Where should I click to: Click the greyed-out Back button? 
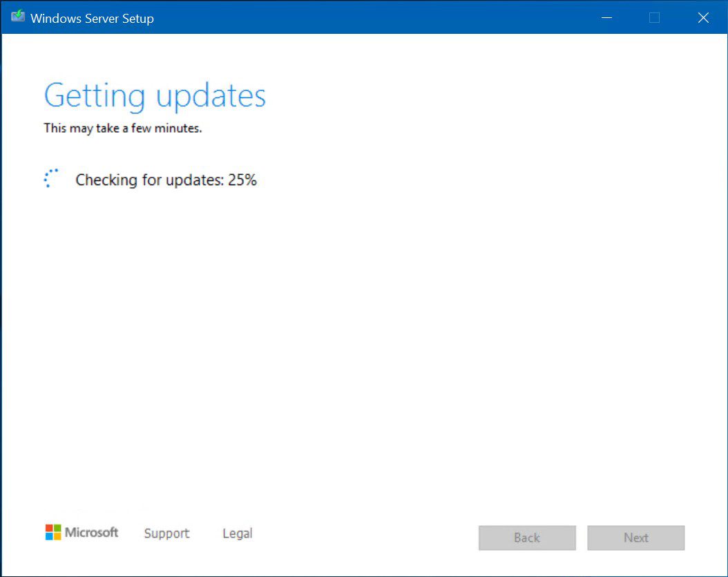tap(527, 538)
